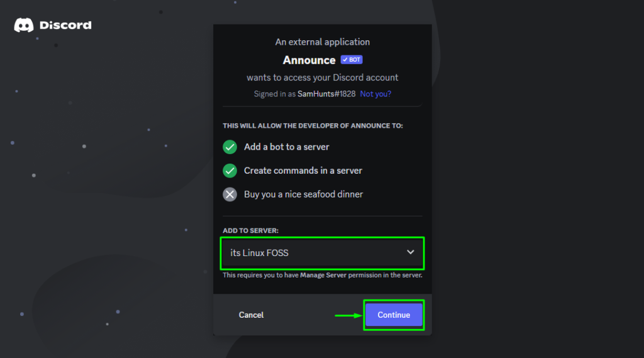
Task: Click the "An external application" heading
Action: (x=323, y=42)
